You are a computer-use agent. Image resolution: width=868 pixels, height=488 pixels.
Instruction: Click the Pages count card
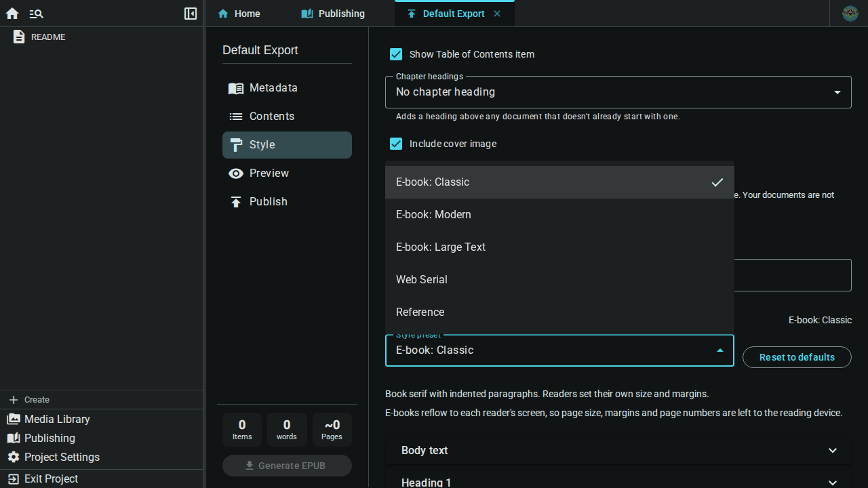[x=332, y=430]
